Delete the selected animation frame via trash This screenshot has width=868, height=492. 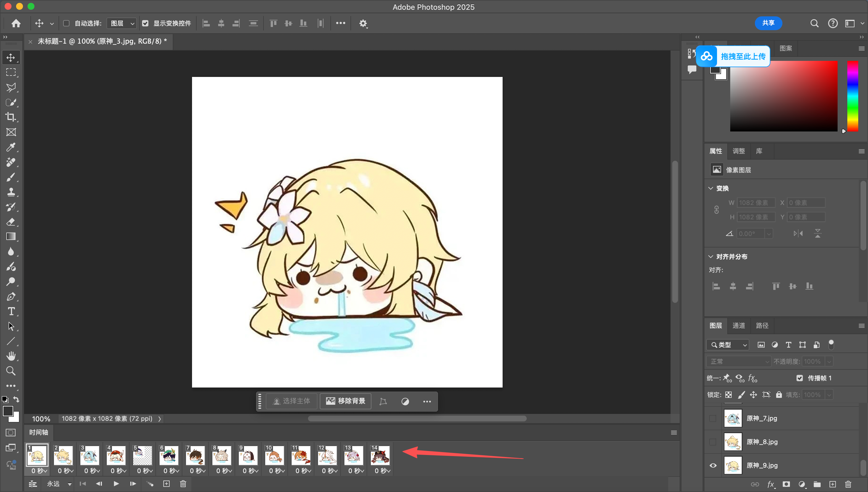(183, 484)
